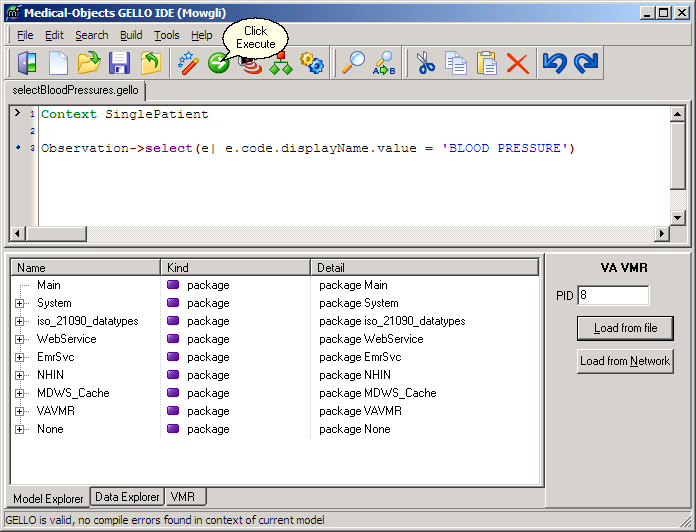Click the app icon in the title bar

13,12
